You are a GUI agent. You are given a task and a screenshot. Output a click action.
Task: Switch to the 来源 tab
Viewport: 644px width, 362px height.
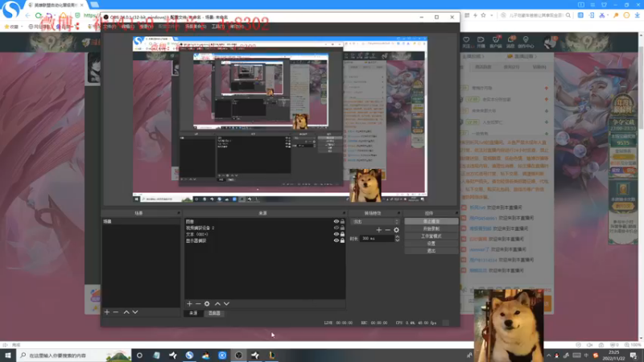(x=193, y=313)
